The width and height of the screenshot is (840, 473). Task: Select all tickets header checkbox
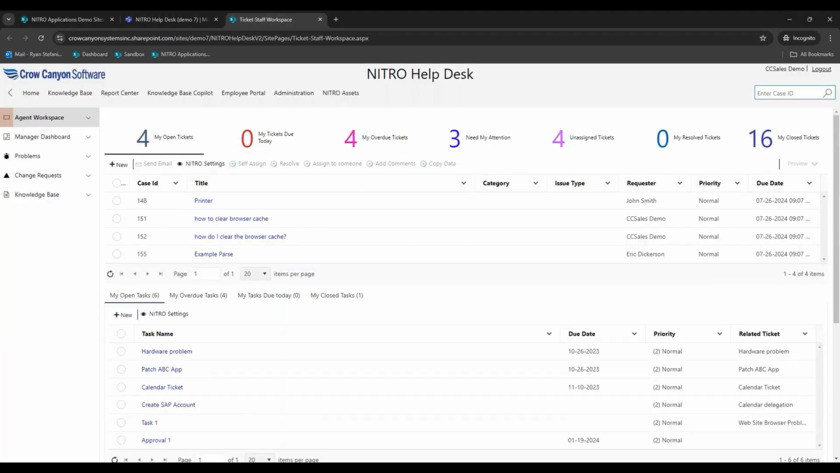[x=116, y=183]
